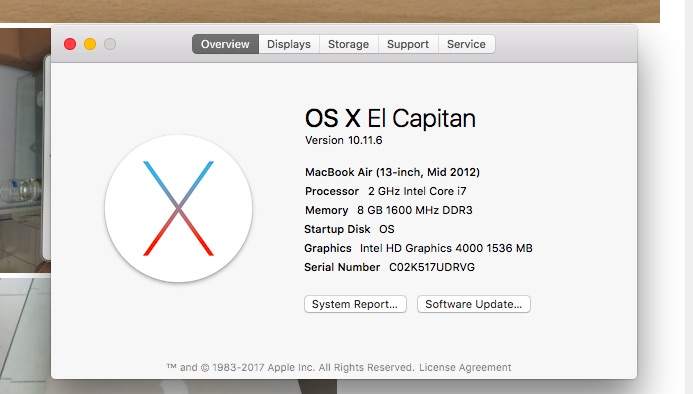Close the About This Mac window
693x394 pixels.
(70, 44)
